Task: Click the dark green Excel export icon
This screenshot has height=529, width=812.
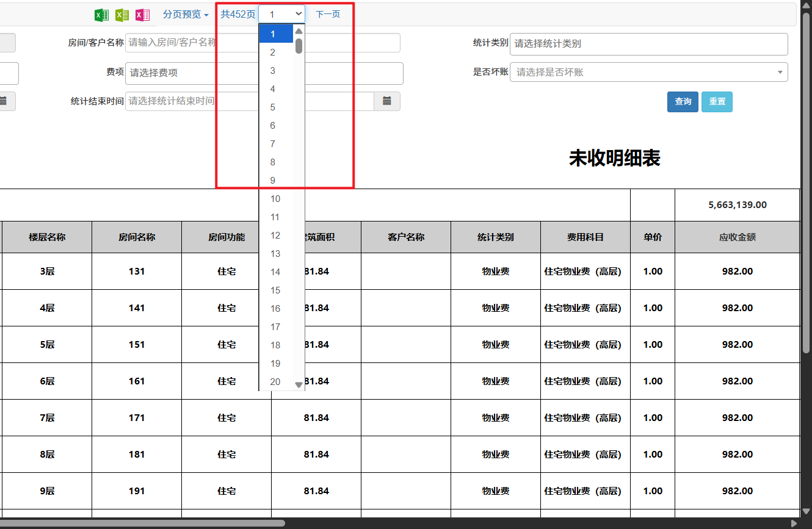Action: pos(101,15)
